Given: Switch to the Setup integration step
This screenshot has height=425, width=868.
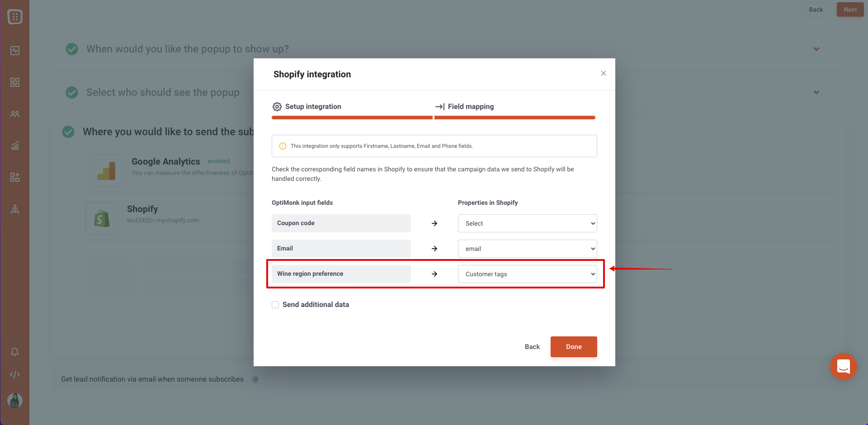Looking at the screenshot, I should [307, 107].
